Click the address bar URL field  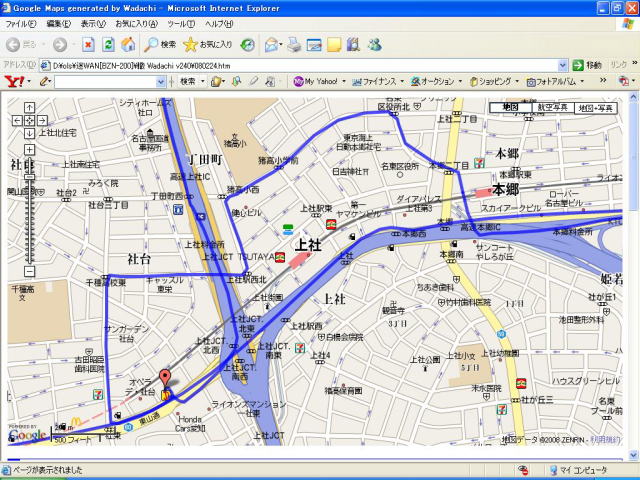point(300,65)
